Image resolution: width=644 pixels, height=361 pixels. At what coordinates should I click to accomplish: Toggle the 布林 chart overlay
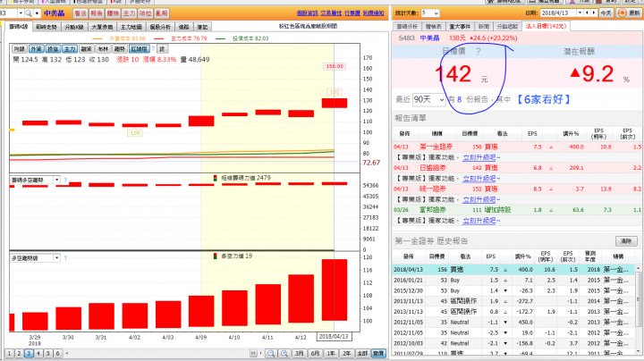tap(103, 49)
